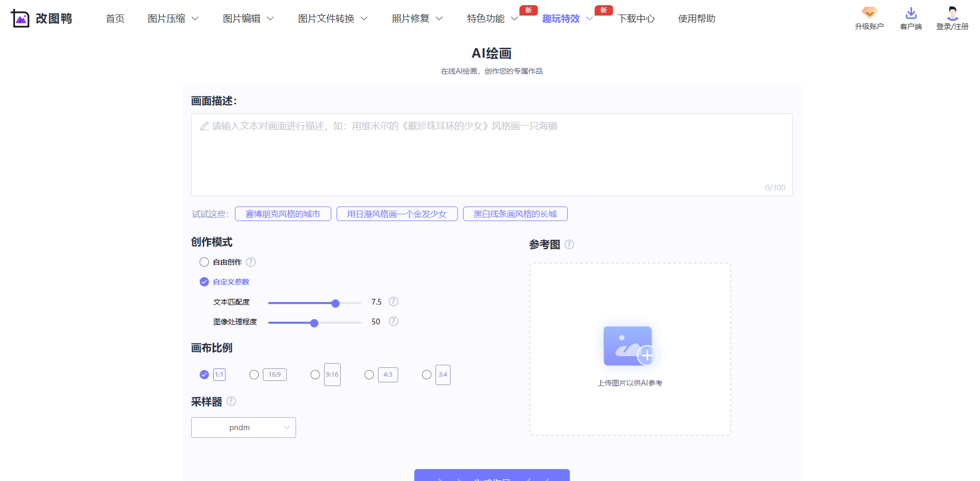Image resolution: width=980 pixels, height=481 pixels.
Task: Click the upload placeholder icon in 参考图 area
Action: pos(628,346)
